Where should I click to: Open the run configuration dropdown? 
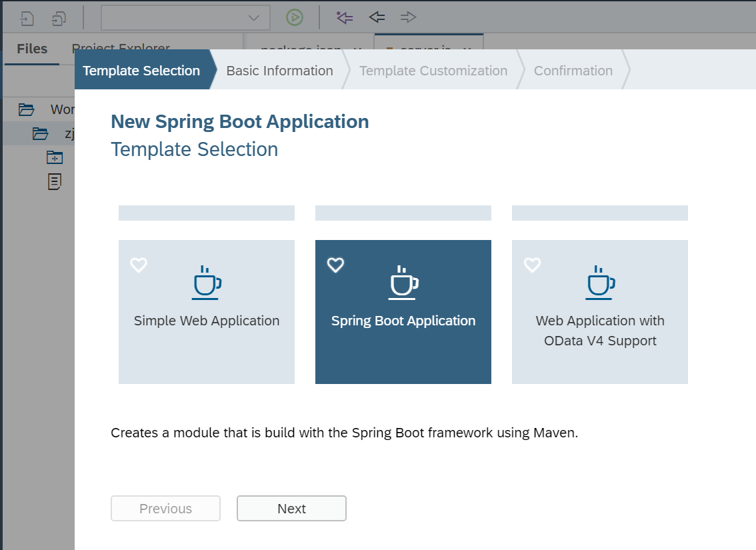coord(185,18)
